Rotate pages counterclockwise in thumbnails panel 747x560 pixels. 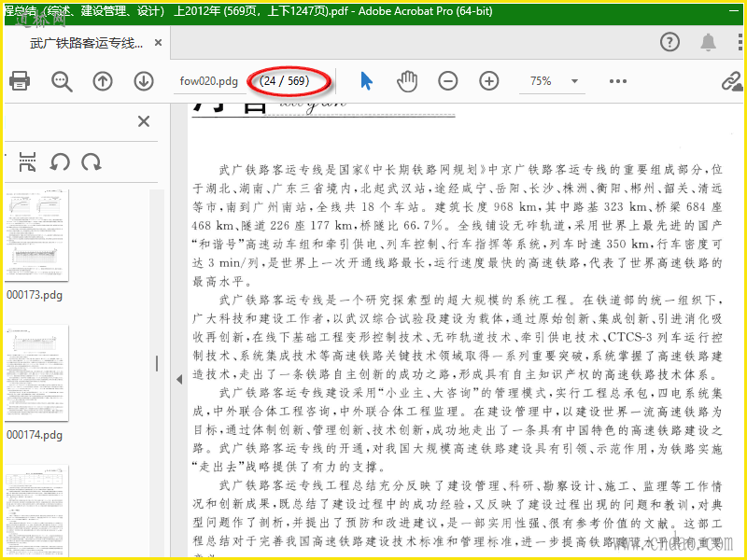pyautogui.click(x=60, y=162)
